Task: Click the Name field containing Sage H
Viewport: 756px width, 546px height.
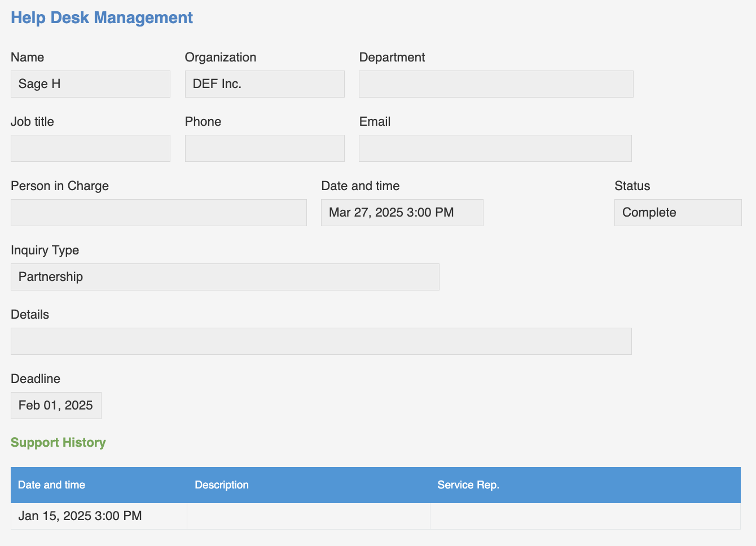Action: coord(90,84)
